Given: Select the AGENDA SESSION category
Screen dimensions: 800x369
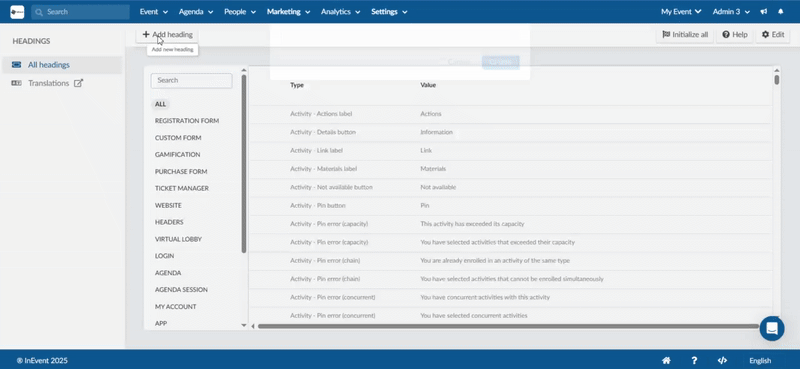Looking at the screenshot, I should [x=181, y=289].
